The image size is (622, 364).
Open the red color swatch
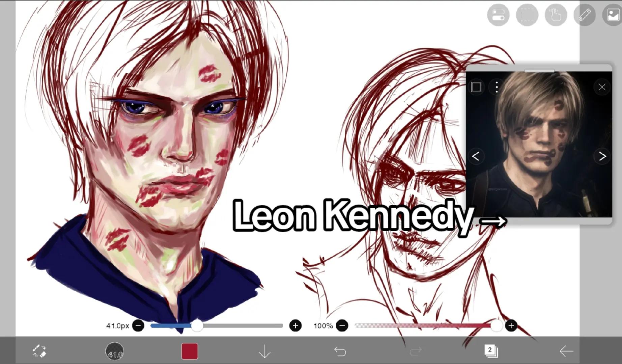(x=190, y=351)
